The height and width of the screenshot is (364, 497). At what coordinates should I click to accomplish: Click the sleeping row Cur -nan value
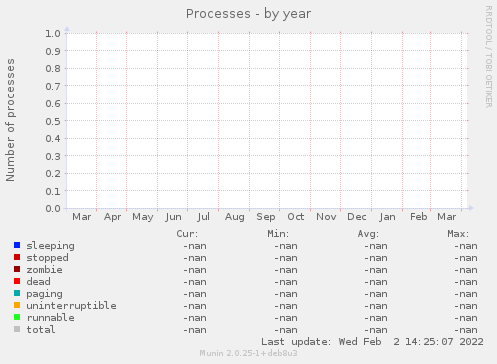(195, 246)
